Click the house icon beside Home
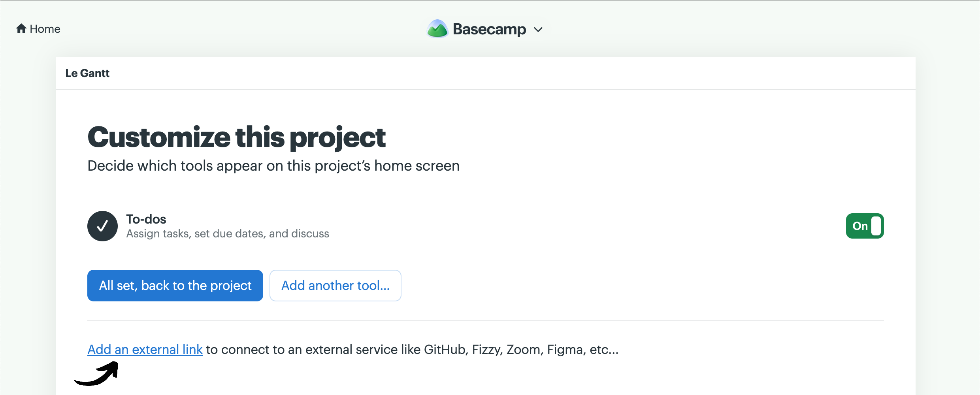This screenshot has width=980, height=395. tap(21, 28)
